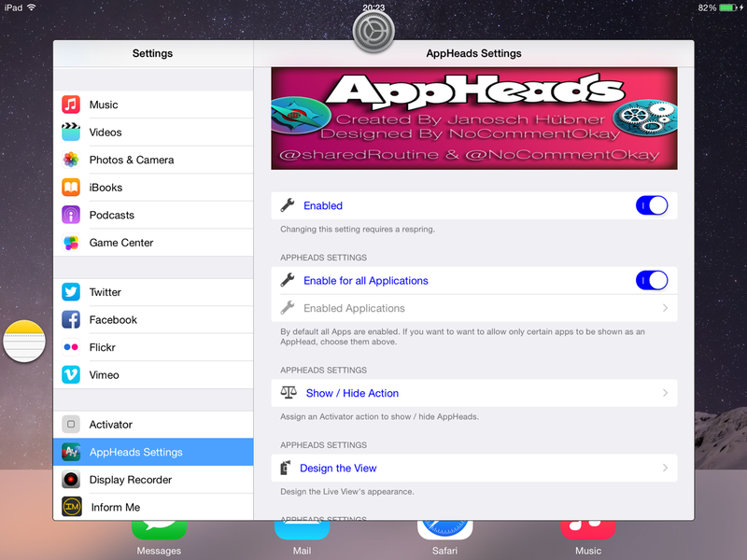Image resolution: width=747 pixels, height=560 pixels.
Task: Select Facebook in the Settings list
Action: coord(153,319)
